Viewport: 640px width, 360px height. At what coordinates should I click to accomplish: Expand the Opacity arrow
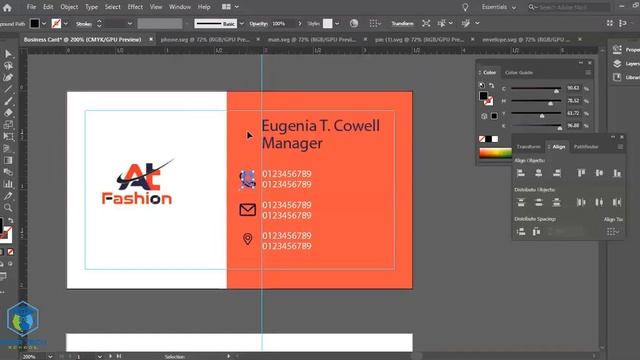[x=300, y=24]
